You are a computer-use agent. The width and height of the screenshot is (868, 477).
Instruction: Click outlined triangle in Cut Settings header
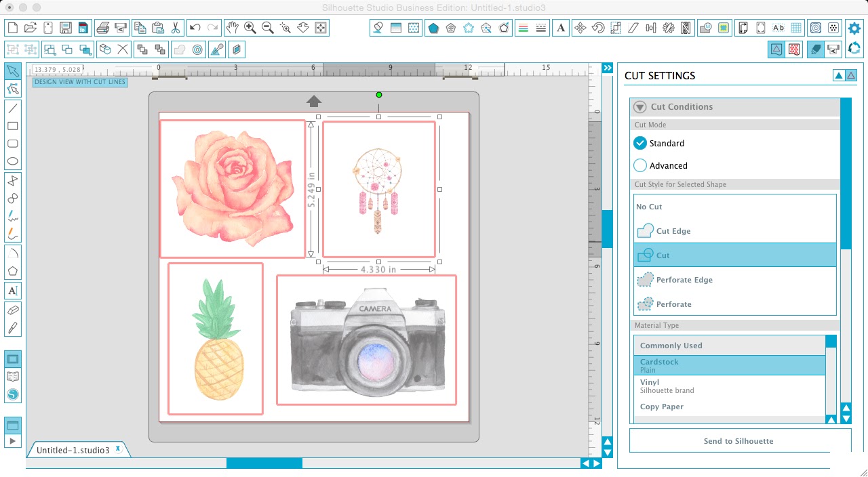[851, 75]
